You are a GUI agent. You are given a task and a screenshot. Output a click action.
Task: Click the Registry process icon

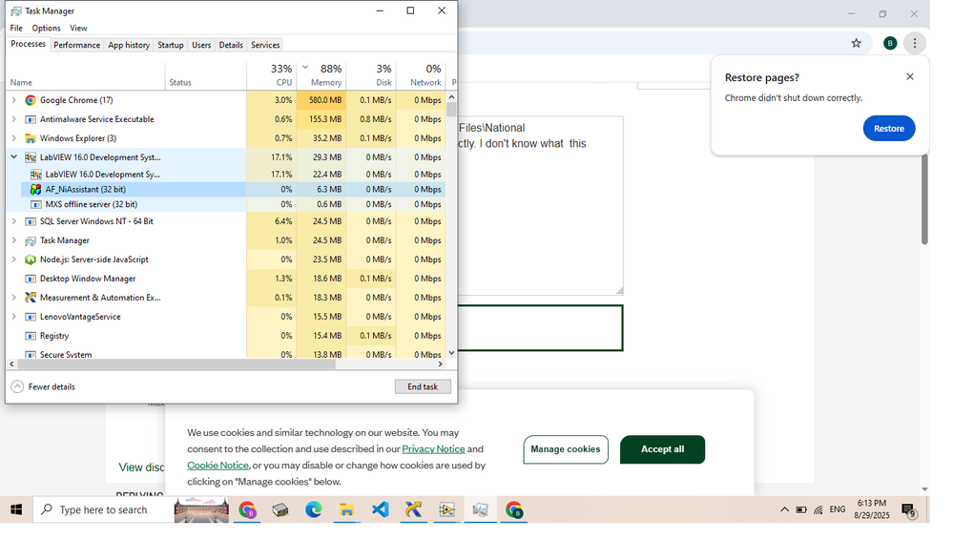coord(31,336)
